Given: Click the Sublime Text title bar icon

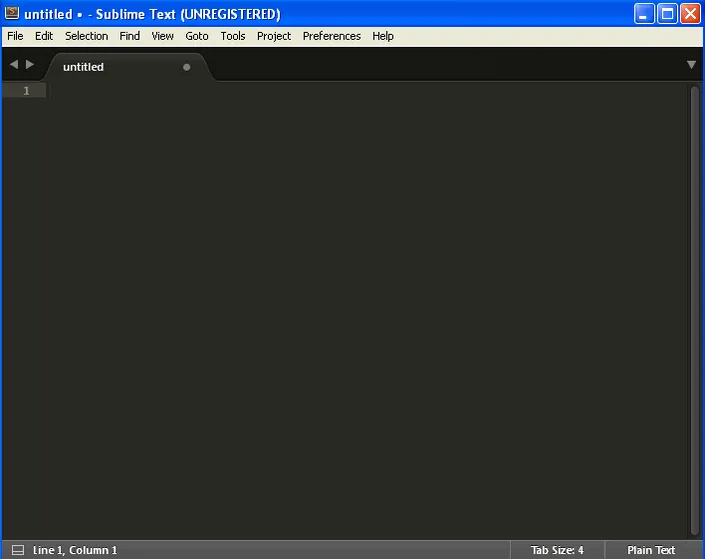Looking at the screenshot, I should pos(12,13).
